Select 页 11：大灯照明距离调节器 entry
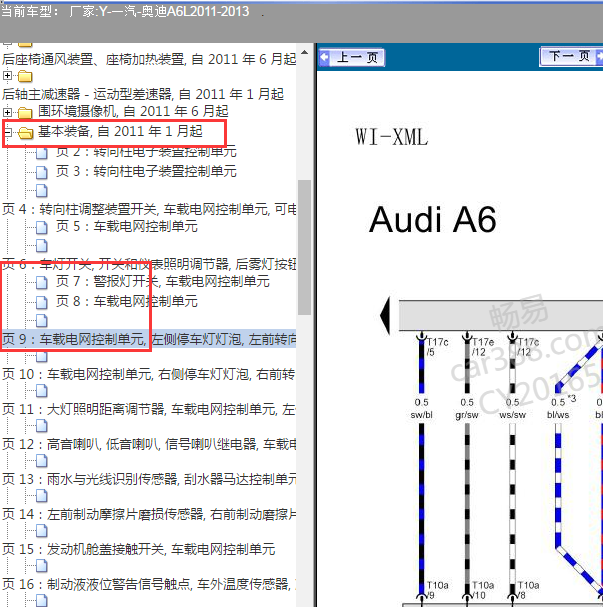The image size is (603, 607). [x=149, y=409]
